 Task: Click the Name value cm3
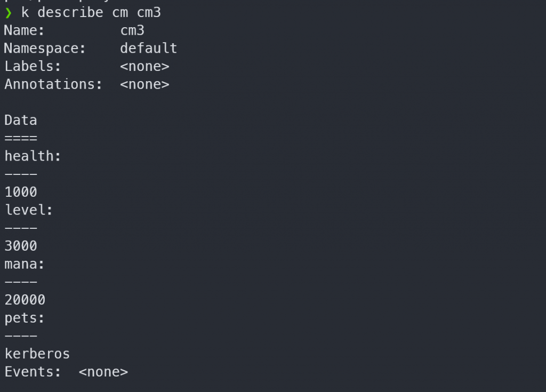[x=132, y=30]
